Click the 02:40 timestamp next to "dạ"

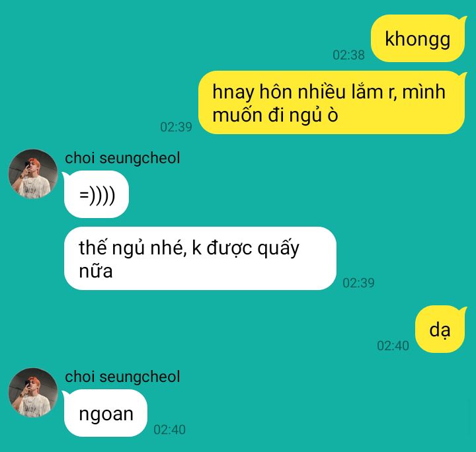pos(393,346)
